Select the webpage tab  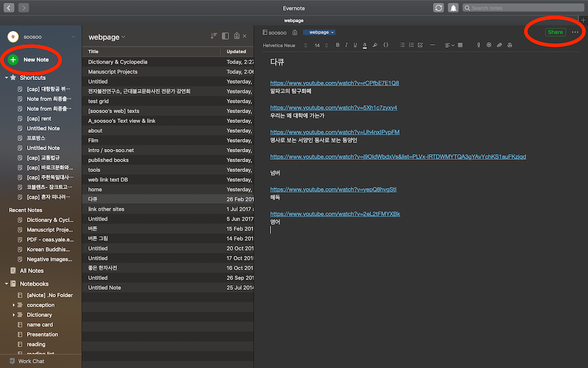click(x=293, y=21)
